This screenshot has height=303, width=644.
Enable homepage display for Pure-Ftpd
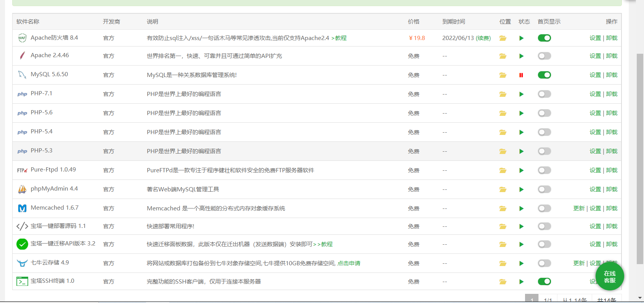(544, 170)
